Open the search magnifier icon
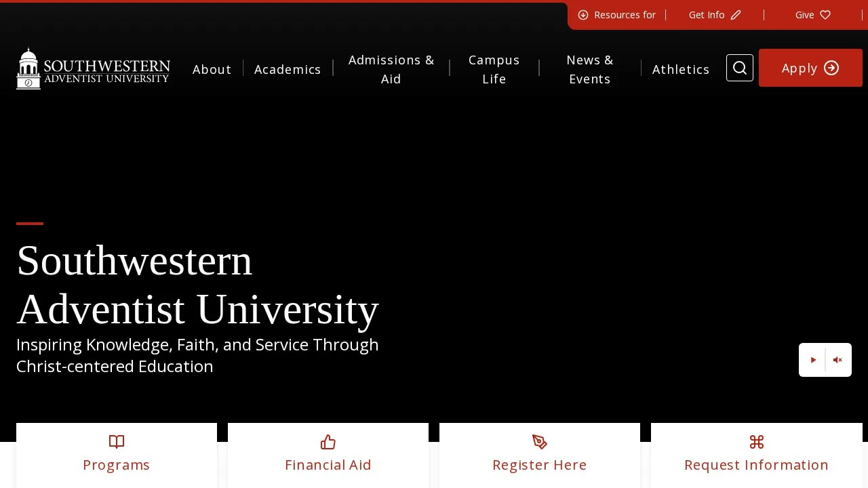The width and height of the screenshot is (868, 488). [740, 68]
